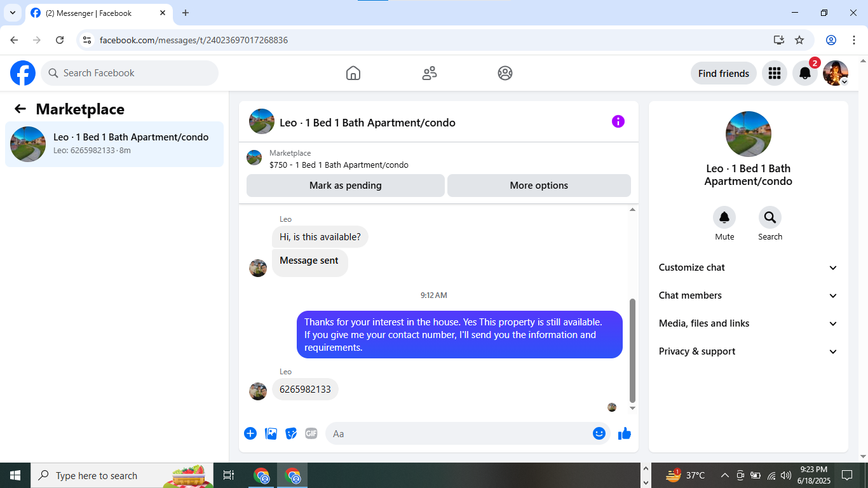Go to the Home feed icon
The height and width of the screenshot is (488, 868).
click(353, 73)
